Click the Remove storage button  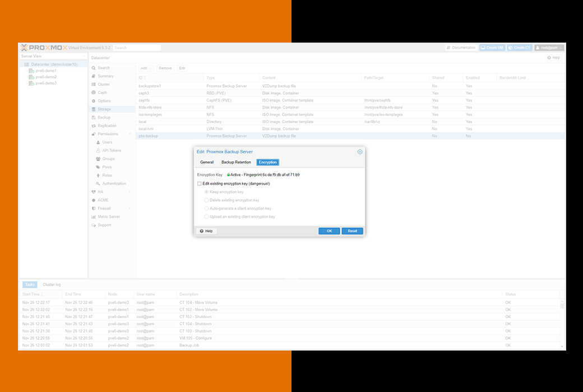click(x=165, y=68)
